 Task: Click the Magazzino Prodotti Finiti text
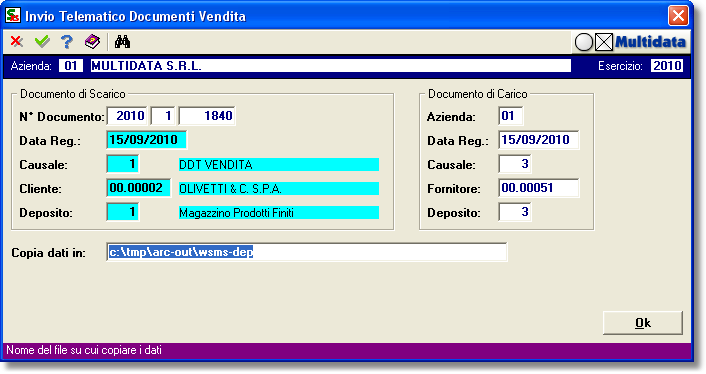pyautogui.click(x=236, y=212)
